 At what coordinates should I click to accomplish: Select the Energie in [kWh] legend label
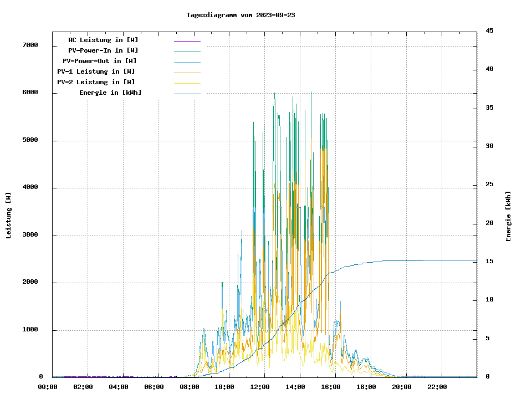[110, 93]
